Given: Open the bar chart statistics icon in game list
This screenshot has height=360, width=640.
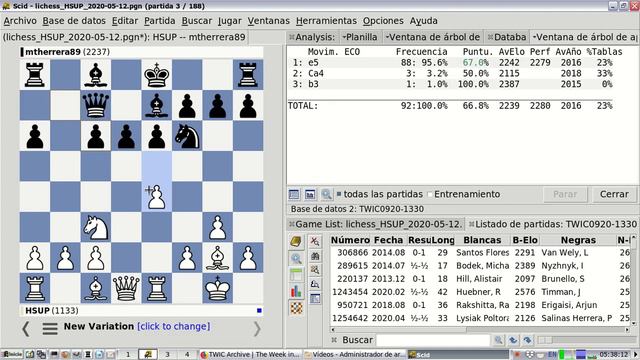Looking at the screenshot, I should point(296,291).
